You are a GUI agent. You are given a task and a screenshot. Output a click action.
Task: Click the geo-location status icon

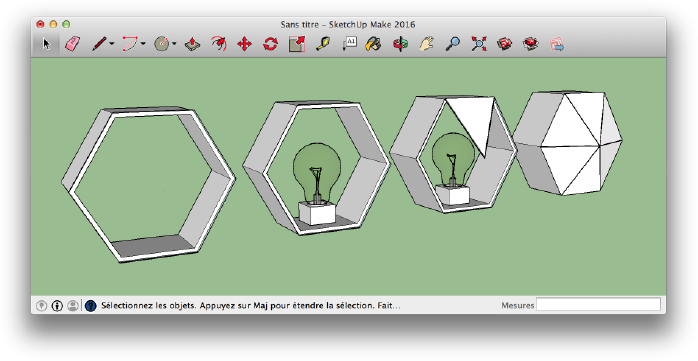[41, 306]
